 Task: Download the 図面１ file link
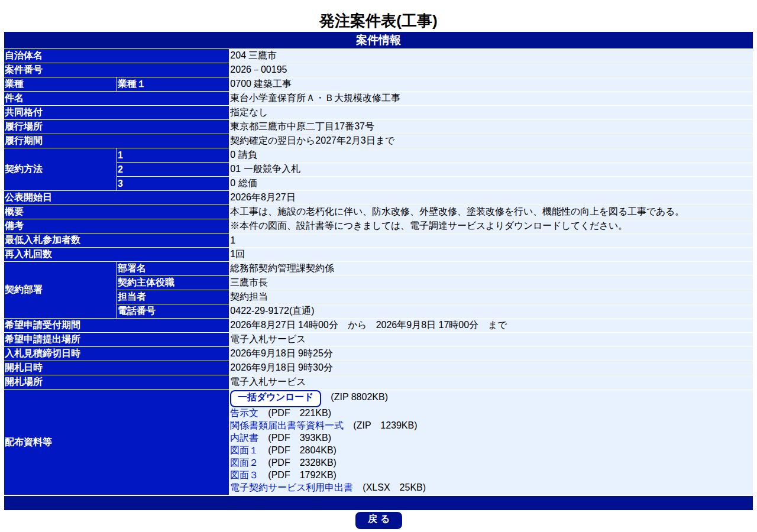click(244, 450)
